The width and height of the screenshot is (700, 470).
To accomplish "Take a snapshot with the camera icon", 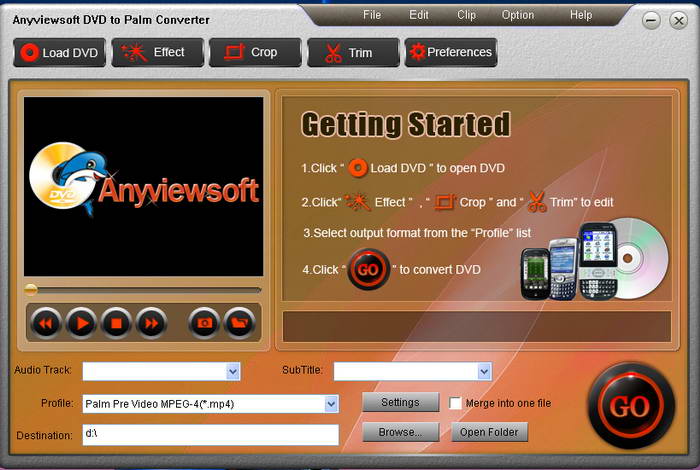I will click(x=204, y=323).
